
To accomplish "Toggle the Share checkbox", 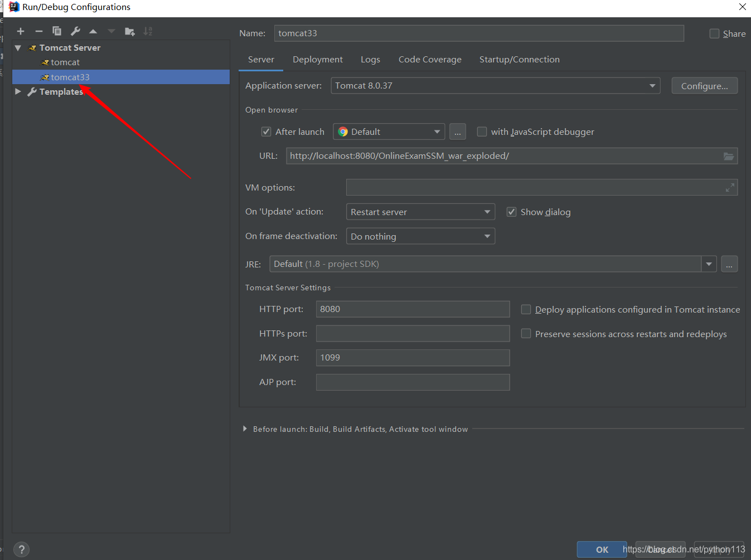I will point(714,33).
